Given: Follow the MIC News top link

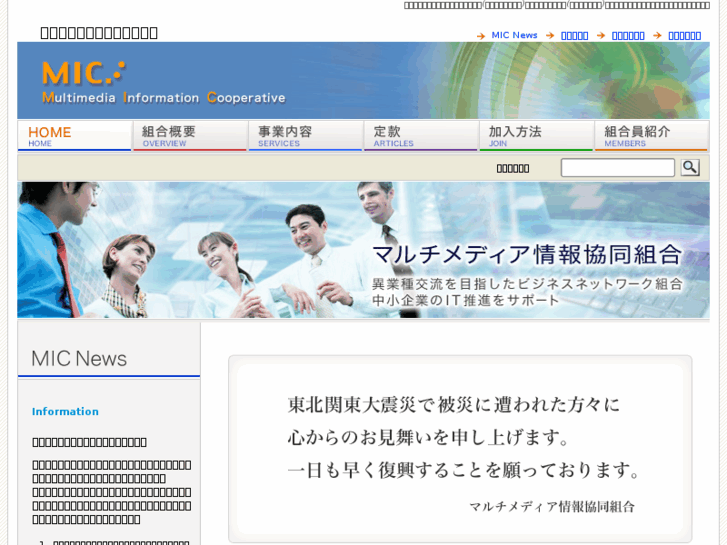Looking at the screenshot, I should pyautogui.click(x=514, y=35).
